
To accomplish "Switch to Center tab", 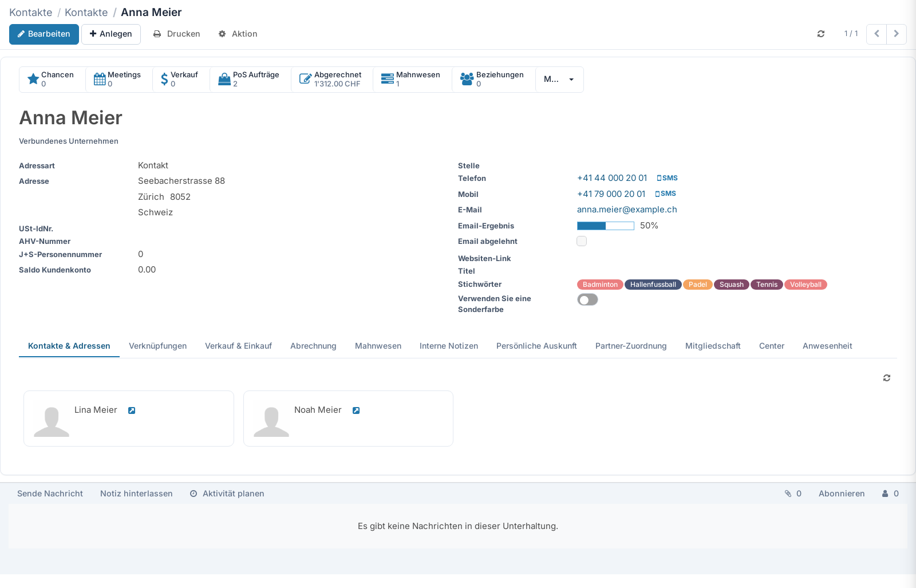I will [772, 346].
